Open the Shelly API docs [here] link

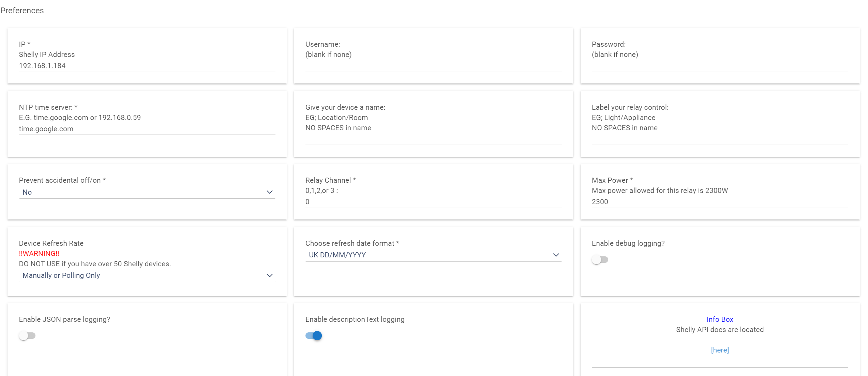click(720, 350)
